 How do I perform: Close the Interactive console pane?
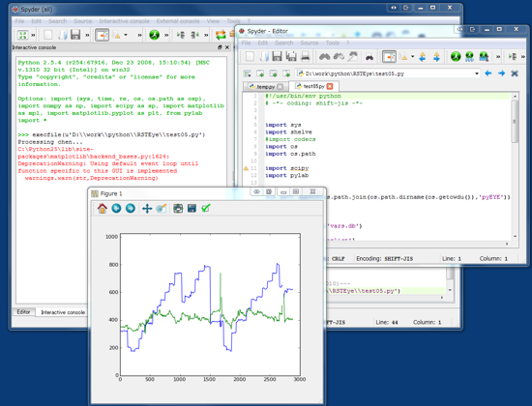coord(227,47)
